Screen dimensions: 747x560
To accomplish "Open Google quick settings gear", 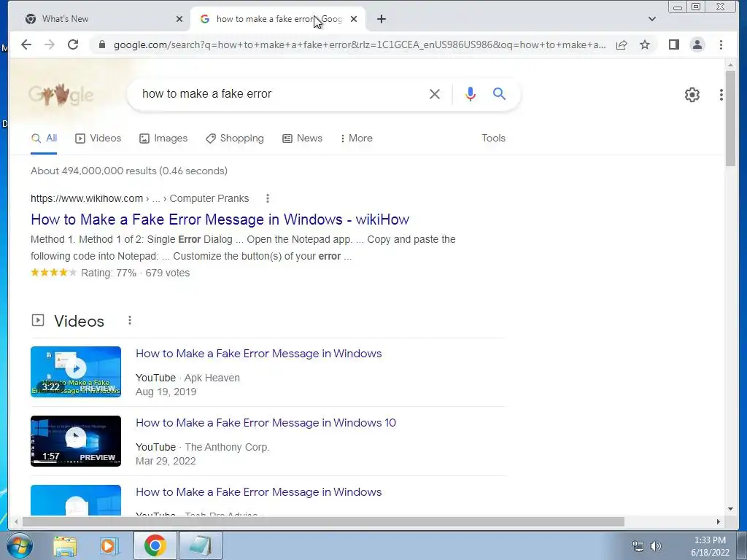I will coord(692,95).
